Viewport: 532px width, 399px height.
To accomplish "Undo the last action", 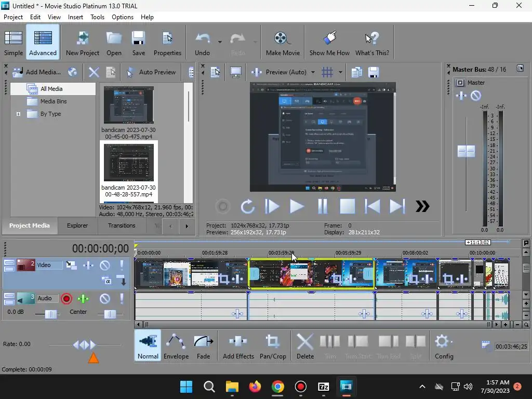I will [202, 43].
